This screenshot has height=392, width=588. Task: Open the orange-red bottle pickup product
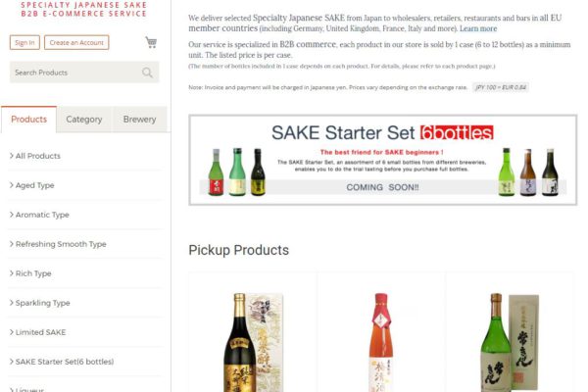[x=381, y=342]
